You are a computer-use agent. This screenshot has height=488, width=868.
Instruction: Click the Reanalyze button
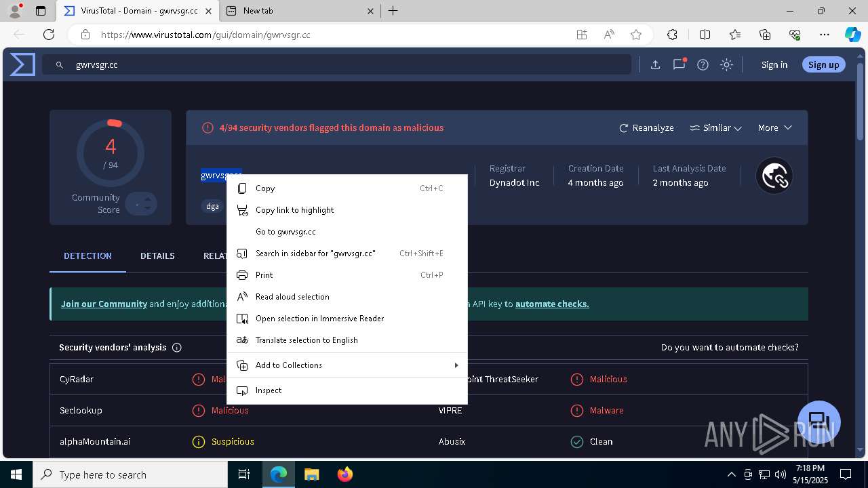646,127
